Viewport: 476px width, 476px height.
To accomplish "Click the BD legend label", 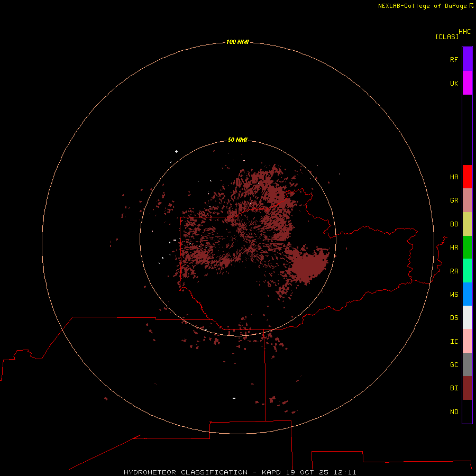I will (454, 224).
